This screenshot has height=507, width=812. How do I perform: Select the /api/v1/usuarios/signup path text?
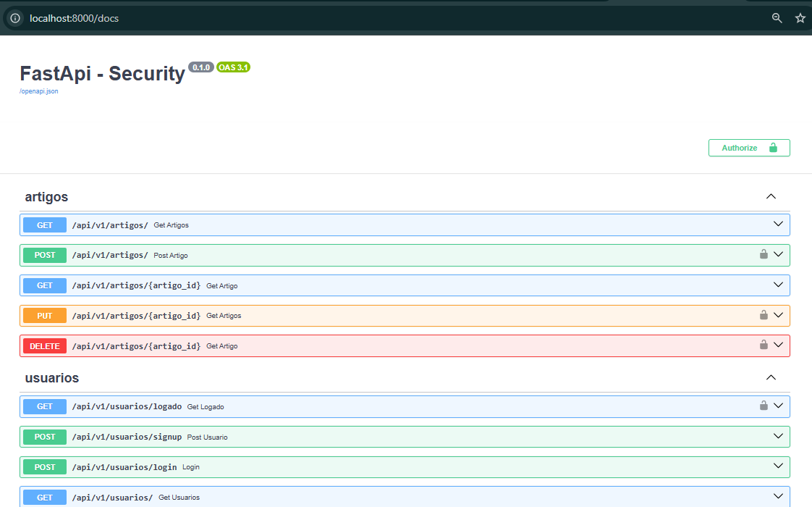pos(127,437)
